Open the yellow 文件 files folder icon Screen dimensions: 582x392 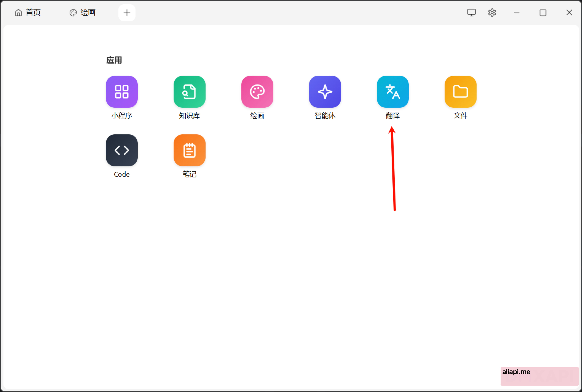(x=460, y=92)
